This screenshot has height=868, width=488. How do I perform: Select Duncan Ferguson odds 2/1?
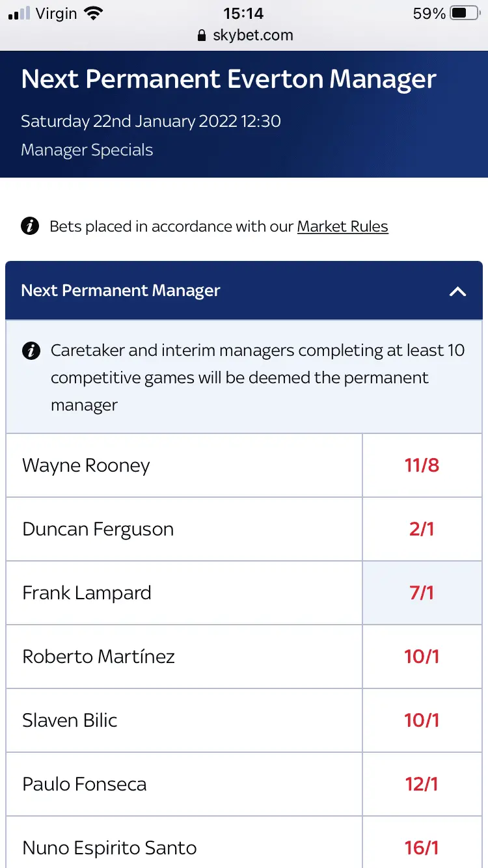[422, 529]
